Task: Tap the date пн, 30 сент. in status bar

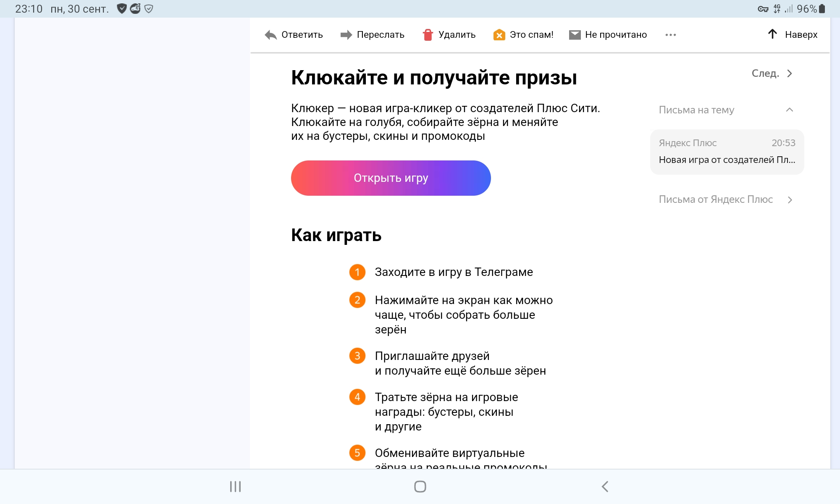Action: pyautogui.click(x=79, y=9)
